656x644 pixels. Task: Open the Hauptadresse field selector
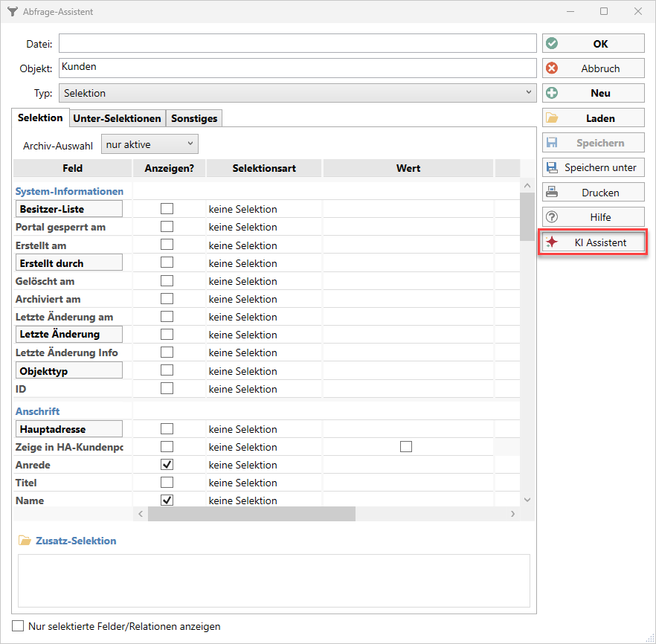(x=69, y=429)
